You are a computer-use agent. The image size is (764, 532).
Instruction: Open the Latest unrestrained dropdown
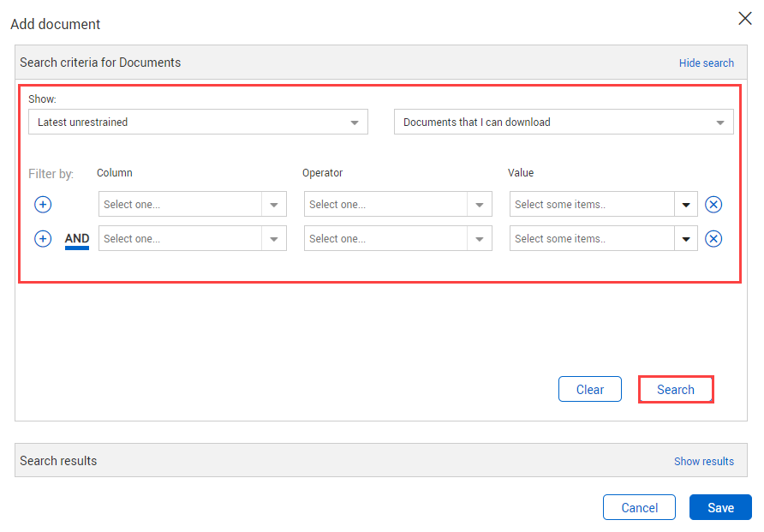pos(198,123)
